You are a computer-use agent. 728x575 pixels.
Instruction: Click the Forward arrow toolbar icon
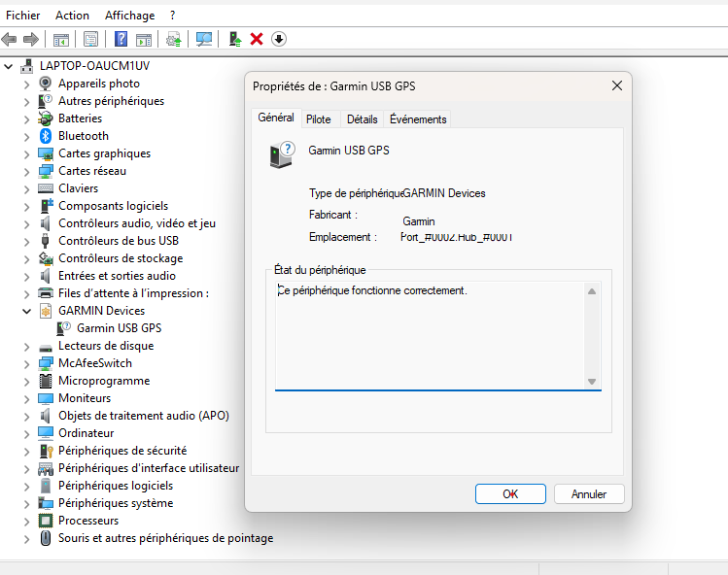pos(31,39)
